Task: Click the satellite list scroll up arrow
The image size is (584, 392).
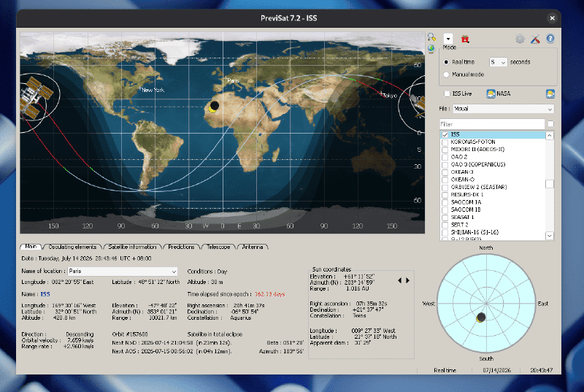Action: (550, 136)
